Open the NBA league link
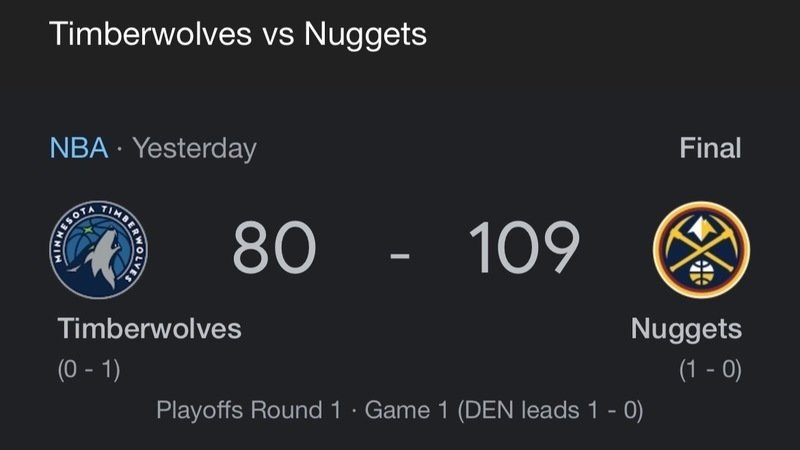 click(79, 149)
